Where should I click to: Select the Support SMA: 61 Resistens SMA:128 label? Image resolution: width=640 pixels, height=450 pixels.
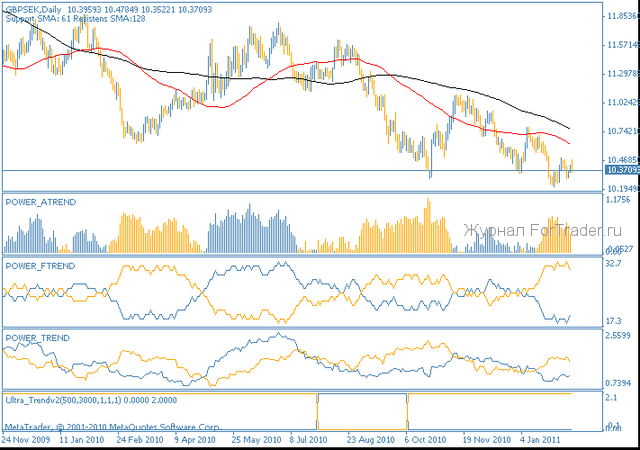[76, 18]
